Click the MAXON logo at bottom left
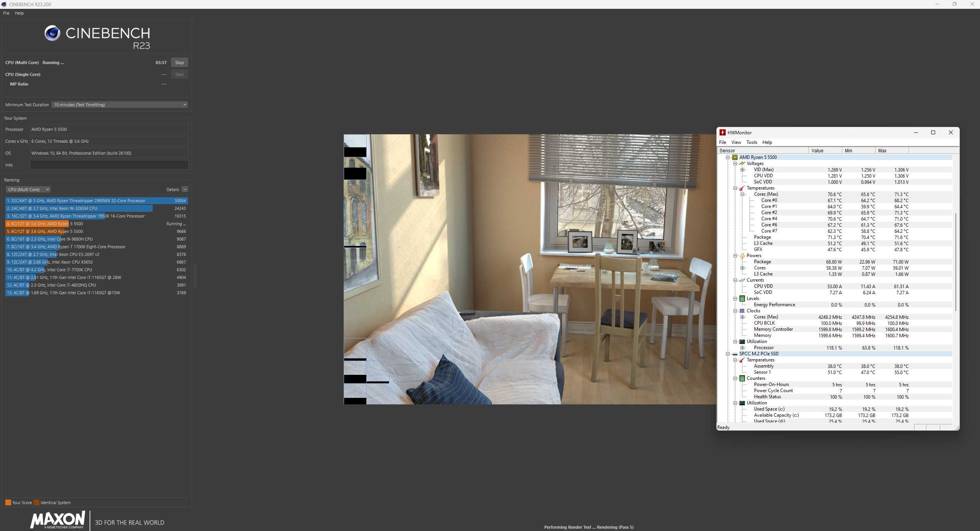The height and width of the screenshot is (531, 980). tap(58, 520)
